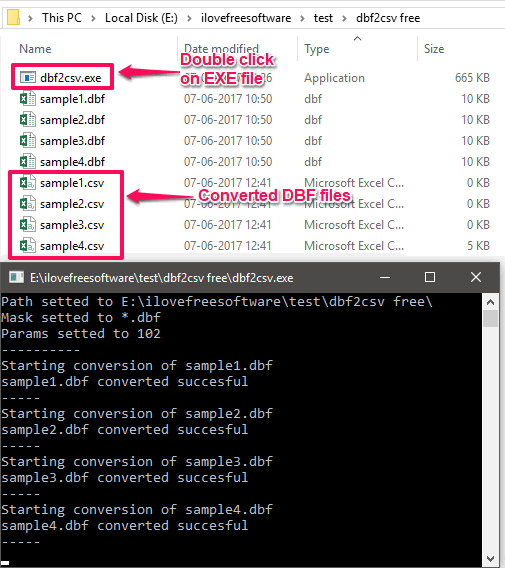Navigate to This PC breadcrumb
The image size is (505, 568).
[x=62, y=18]
